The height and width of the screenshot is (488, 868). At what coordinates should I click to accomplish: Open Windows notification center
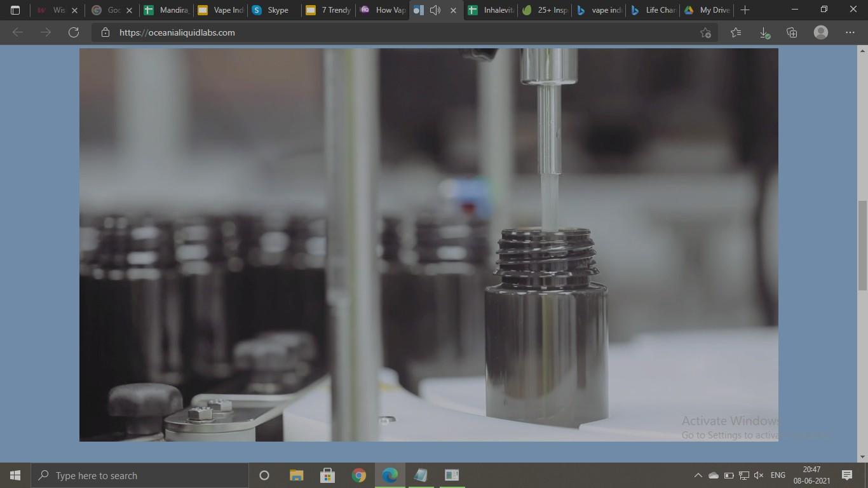pos(846,475)
